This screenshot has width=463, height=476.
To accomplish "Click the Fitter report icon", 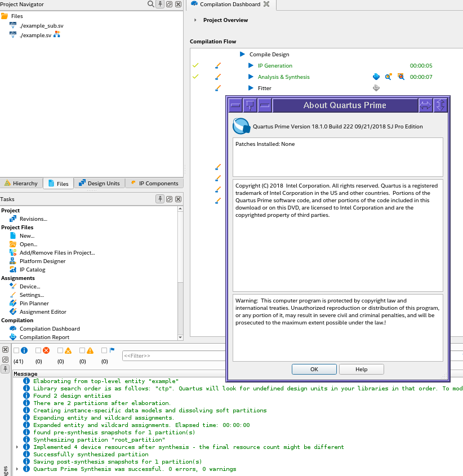I will tap(376, 88).
